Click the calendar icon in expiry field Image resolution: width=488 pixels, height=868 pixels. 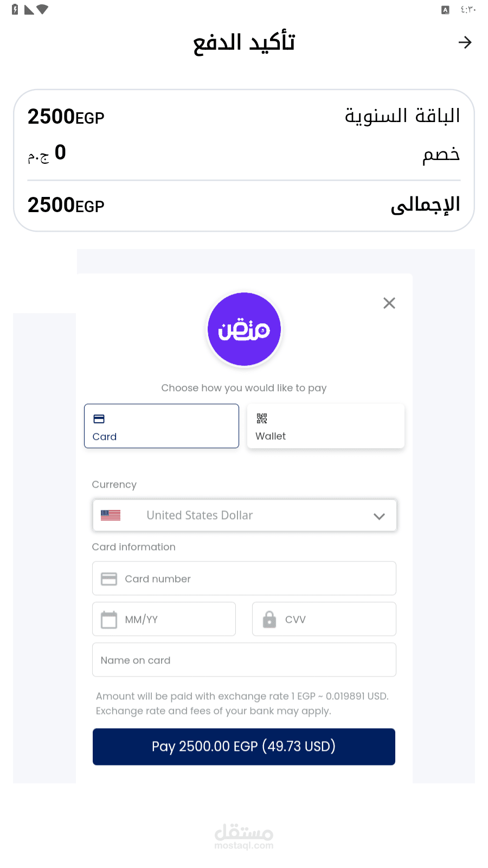(x=109, y=620)
